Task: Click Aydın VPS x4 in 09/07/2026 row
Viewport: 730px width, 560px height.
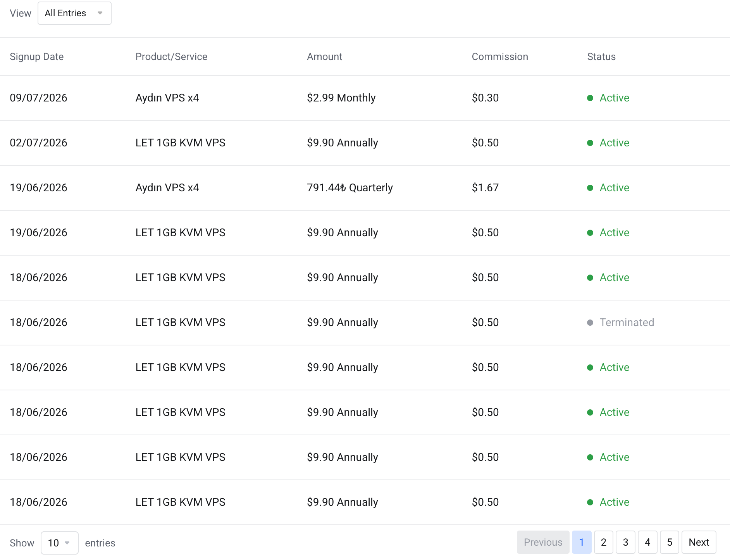Action: pos(167,98)
